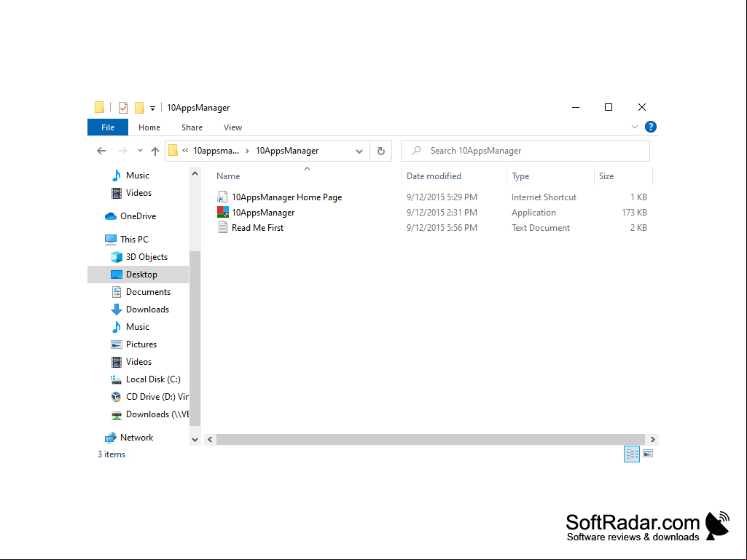The width and height of the screenshot is (747, 560).
Task: Refresh the 10AppsManager folder
Action: coord(380,151)
